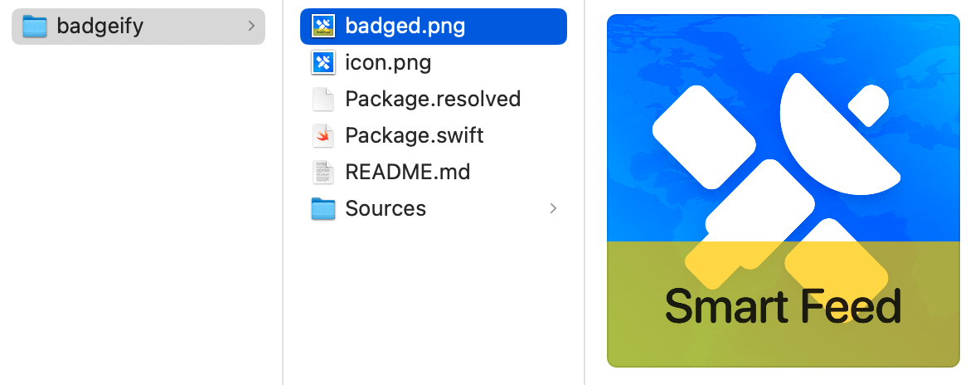Select the Sources folder name
This screenshot has height=385, width=980.
click(386, 209)
